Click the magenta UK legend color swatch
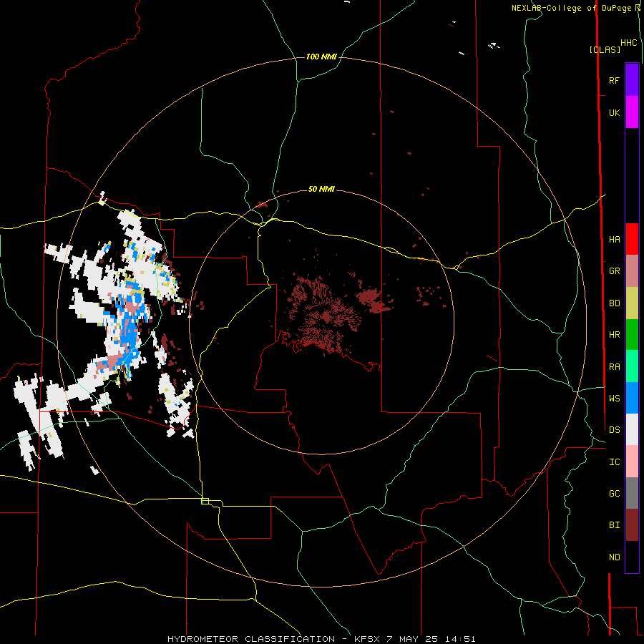Screen dimensions: 644x644 632,112
